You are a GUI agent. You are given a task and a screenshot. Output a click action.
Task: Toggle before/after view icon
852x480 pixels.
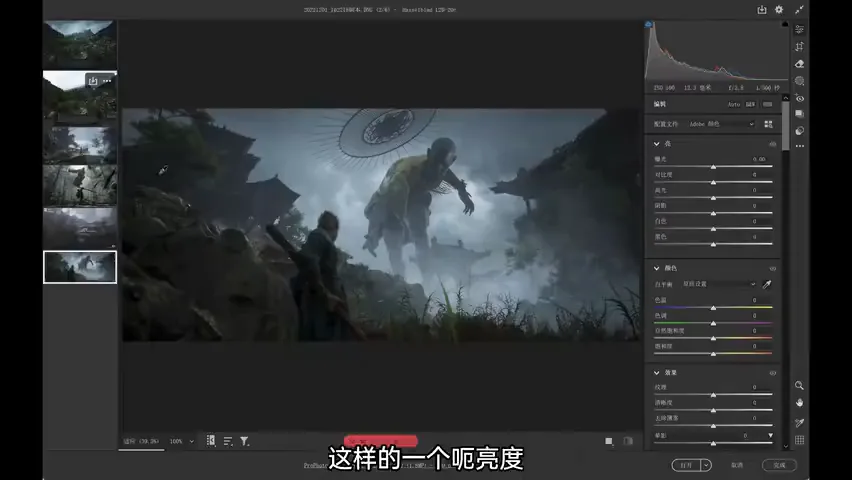[628, 441]
